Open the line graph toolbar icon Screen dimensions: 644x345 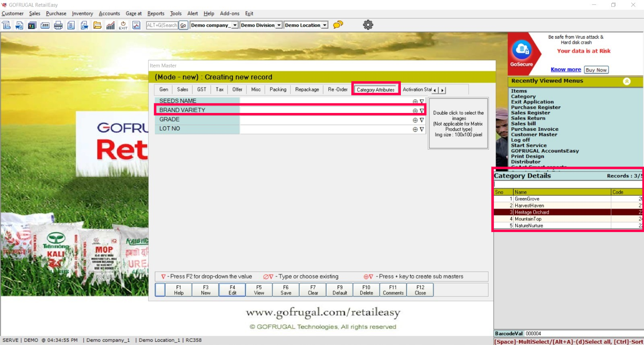click(x=136, y=25)
